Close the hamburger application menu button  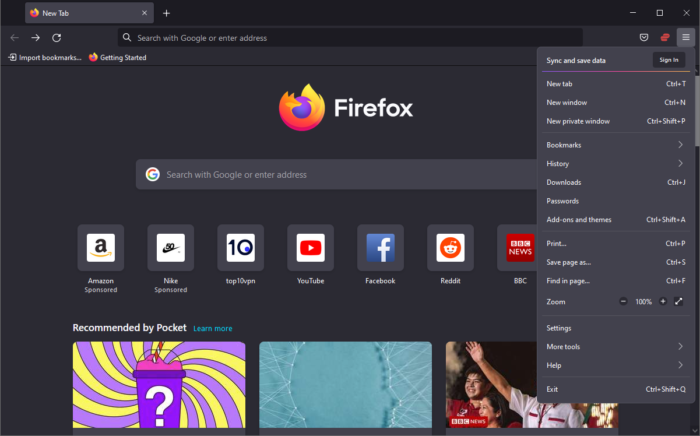click(686, 37)
